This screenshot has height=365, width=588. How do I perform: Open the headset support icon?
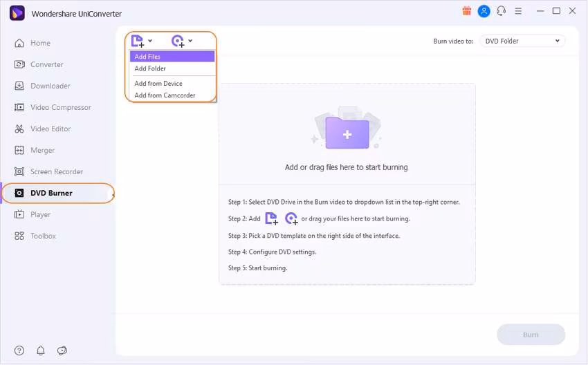[x=502, y=11]
